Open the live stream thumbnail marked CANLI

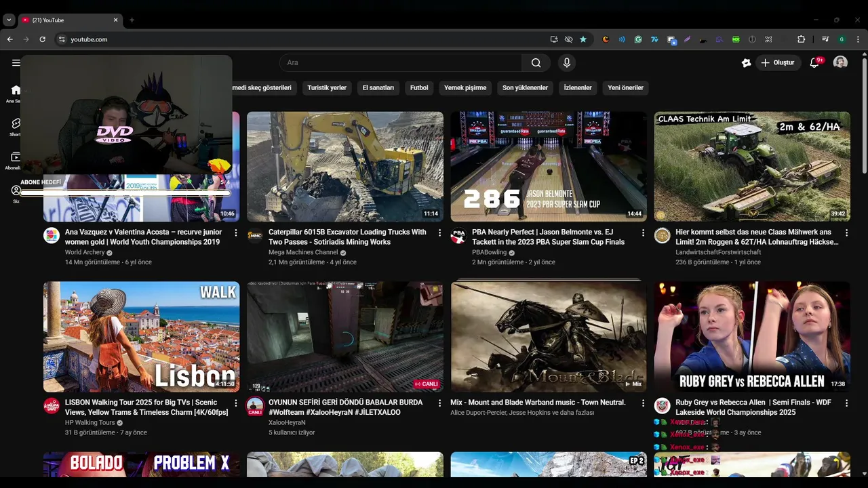pos(345,337)
